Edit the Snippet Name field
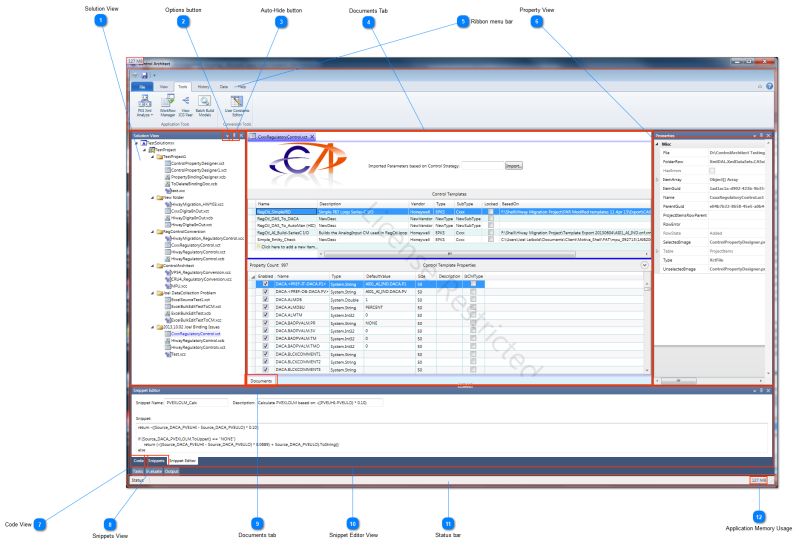This screenshot has width=799, height=546. pos(197,403)
